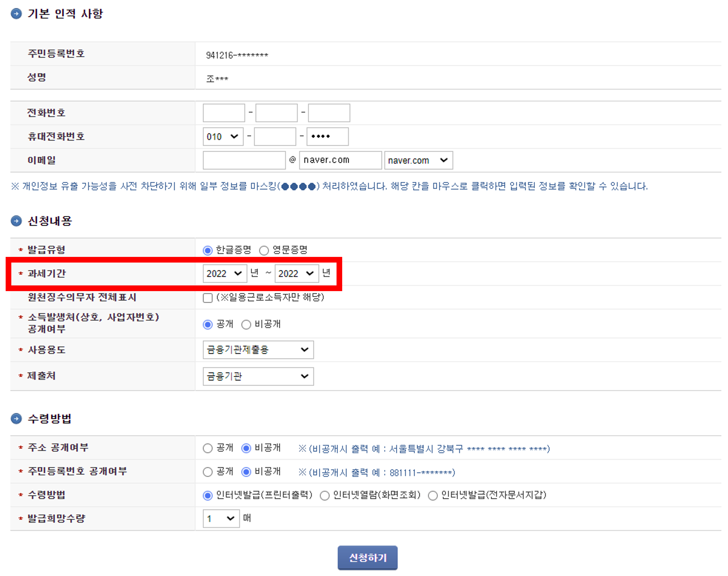728x576 pixels.
Task: Click the 신청하기 submit button
Action: [x=367, y=557]
